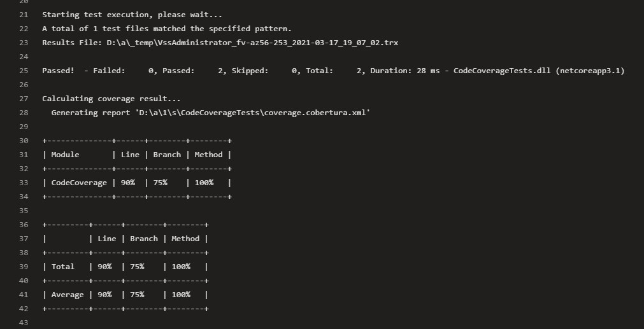Click line number 21 in the log
Screen dimensions: 644x329
tap(24, 15)
